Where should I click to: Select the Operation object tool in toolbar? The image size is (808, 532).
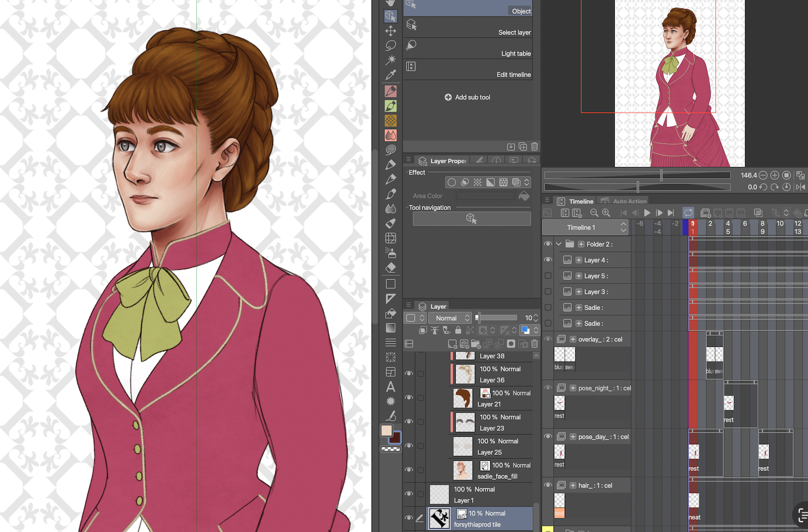tap(391, 16)
